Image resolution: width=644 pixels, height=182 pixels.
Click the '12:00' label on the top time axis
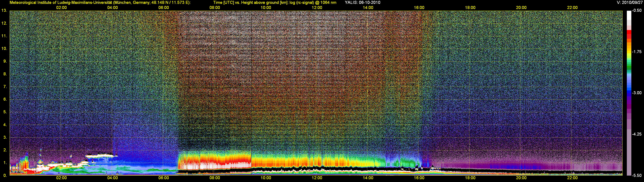point(317,7)
